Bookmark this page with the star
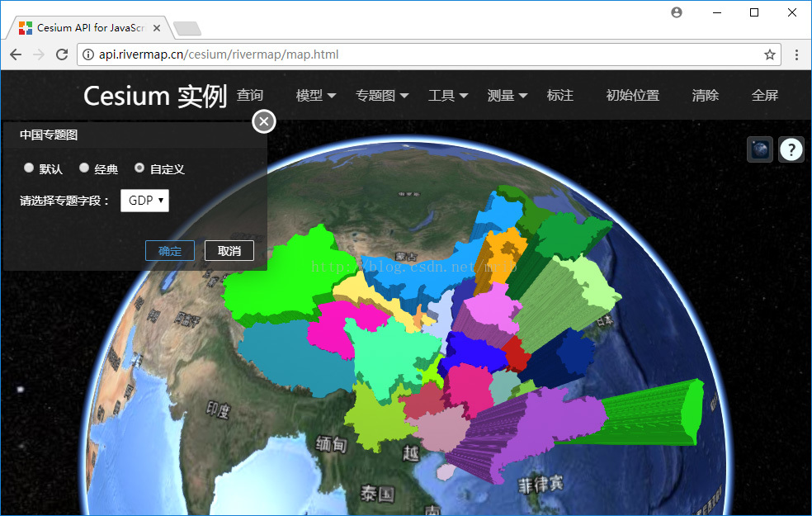 click(x=770, y=54)
